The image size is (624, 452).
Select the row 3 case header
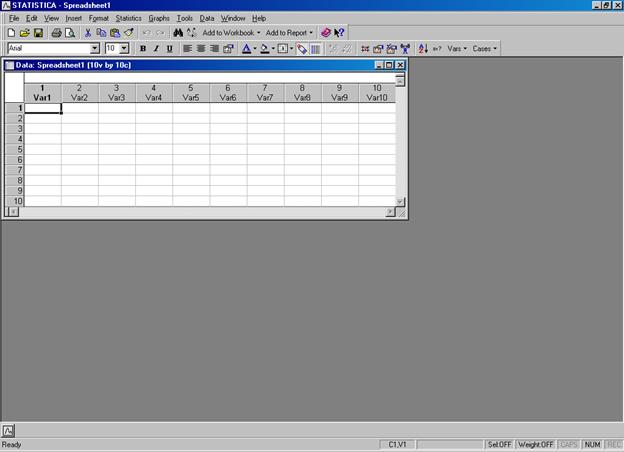coord(14,129)
